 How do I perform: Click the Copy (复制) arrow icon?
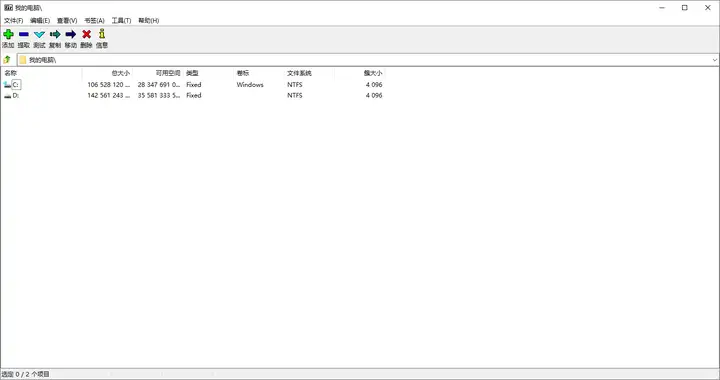point(55,34)
